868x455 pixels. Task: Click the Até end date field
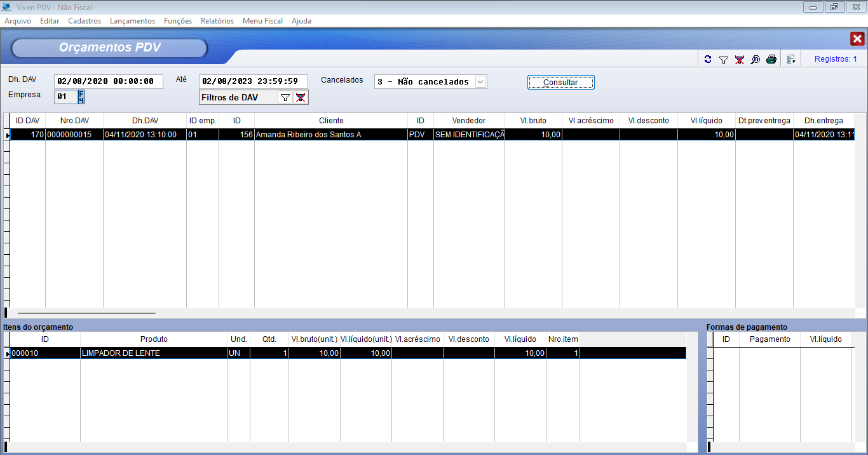253,81
